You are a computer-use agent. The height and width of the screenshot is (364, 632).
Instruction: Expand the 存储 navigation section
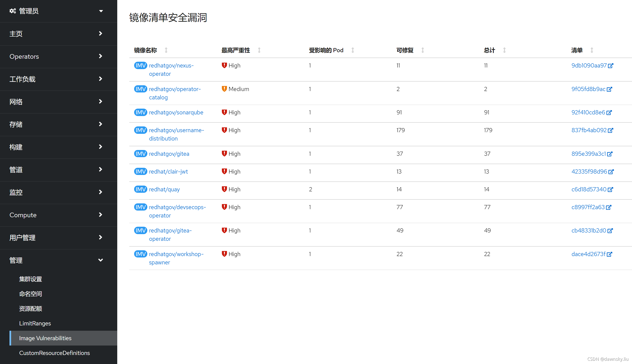[59, 124]
